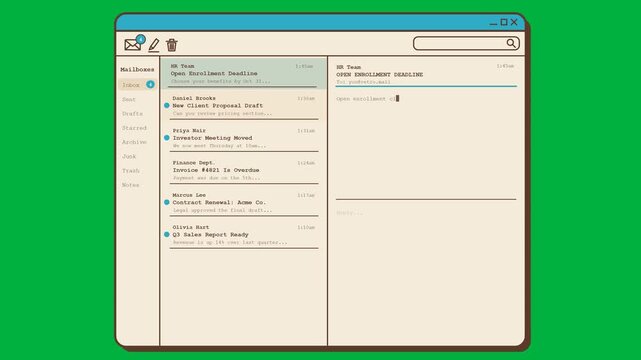Focus the search input field
The image size is (641, 360).
(466, 43)
